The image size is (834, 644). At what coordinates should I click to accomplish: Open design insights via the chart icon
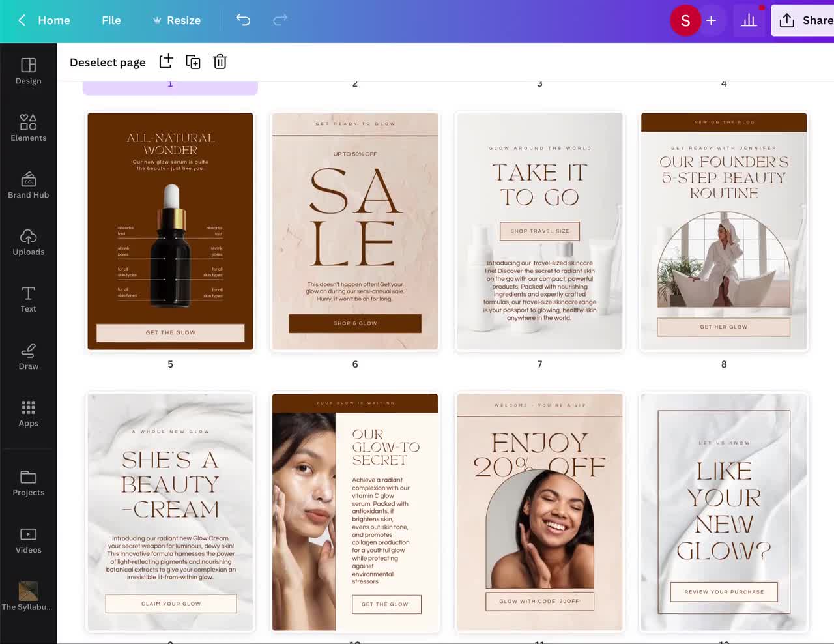tap(749, 20)
